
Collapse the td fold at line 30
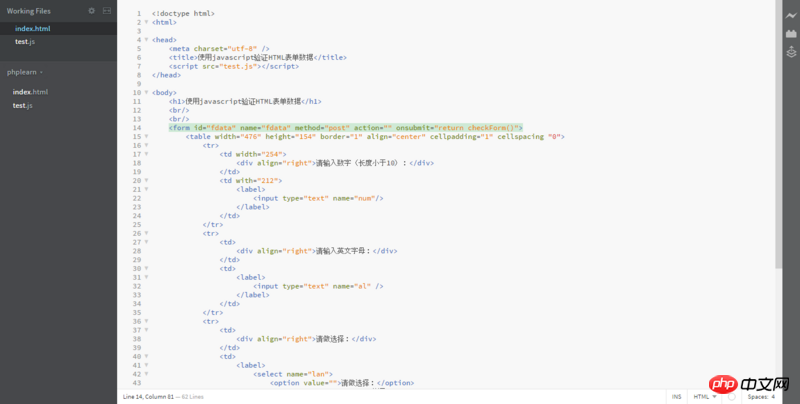(x=146, y=268)
